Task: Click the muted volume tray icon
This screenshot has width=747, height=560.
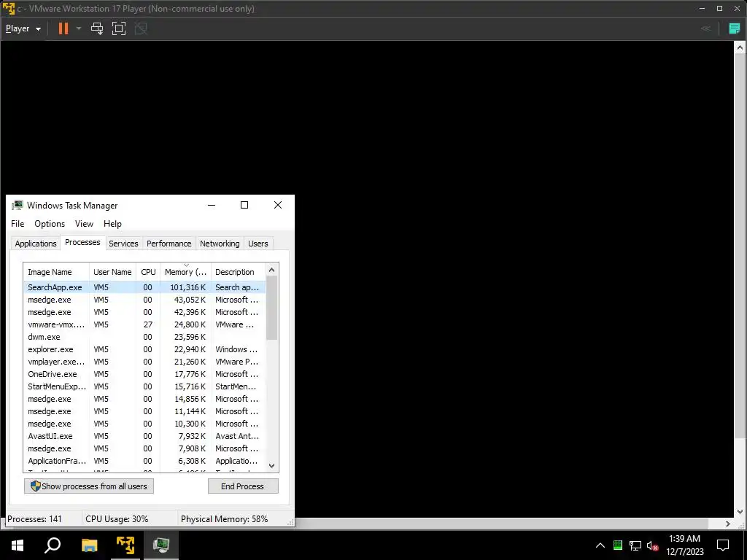Action: coord(652,545)
